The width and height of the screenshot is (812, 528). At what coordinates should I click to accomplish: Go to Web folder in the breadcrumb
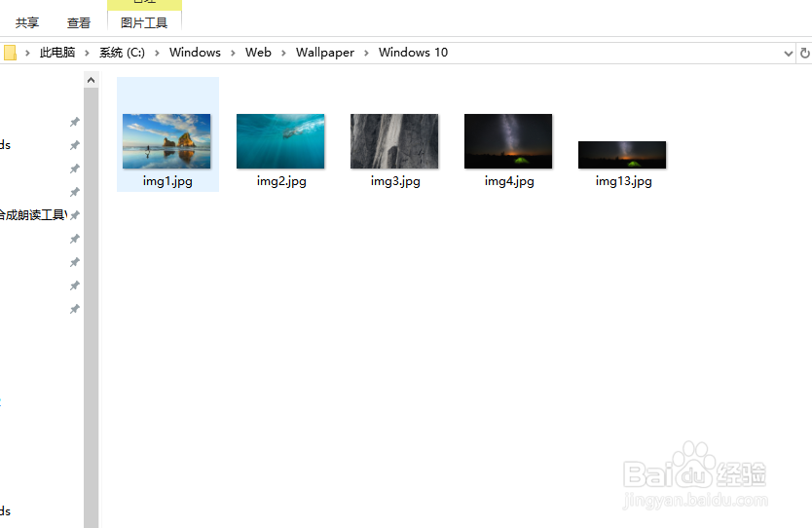(x=258, y=53)
